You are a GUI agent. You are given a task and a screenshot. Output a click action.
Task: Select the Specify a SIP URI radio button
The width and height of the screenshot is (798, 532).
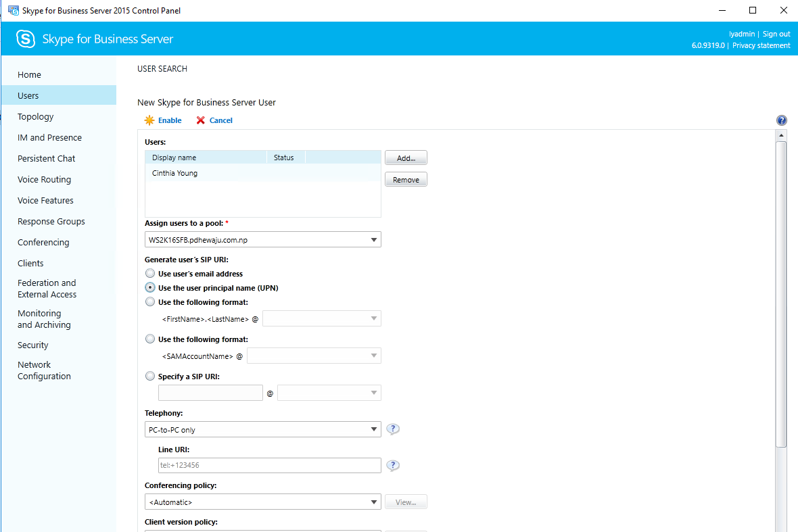tap(149, 376)
